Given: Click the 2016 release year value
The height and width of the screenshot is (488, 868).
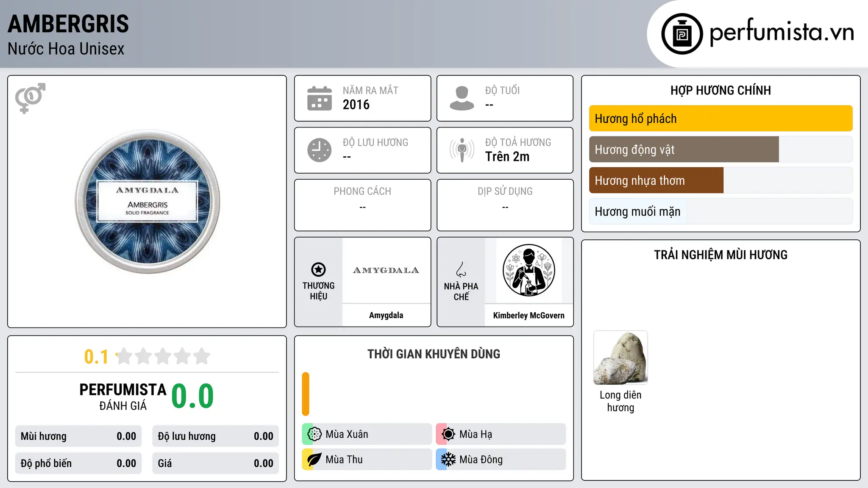Looking at the screenshot, I should [x=356, y=105].
